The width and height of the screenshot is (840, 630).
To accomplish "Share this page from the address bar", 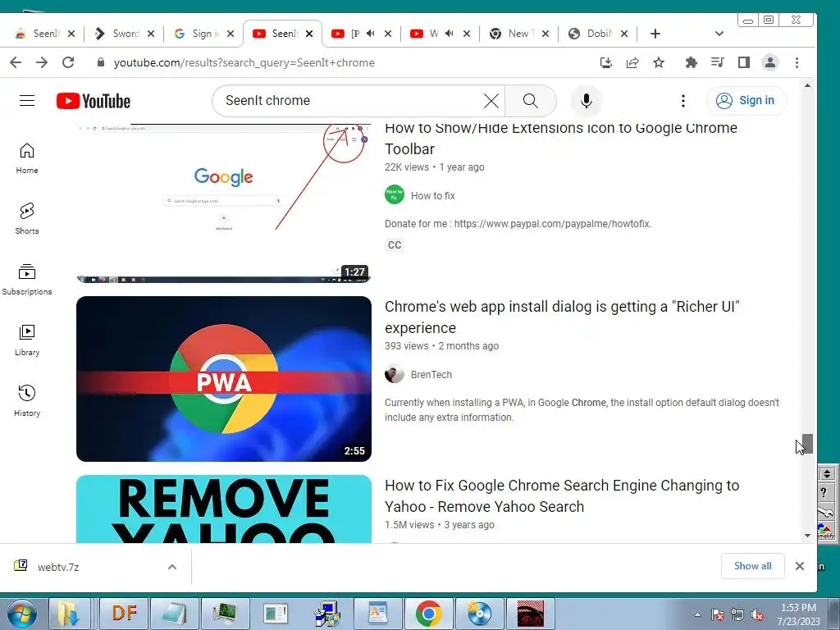I will (632, 62).
